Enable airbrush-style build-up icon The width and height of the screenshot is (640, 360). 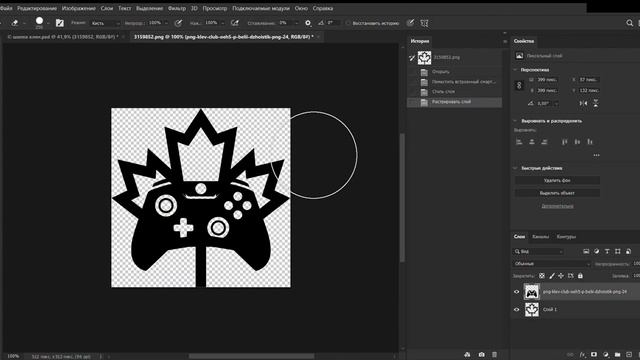(x=235, y=23)
